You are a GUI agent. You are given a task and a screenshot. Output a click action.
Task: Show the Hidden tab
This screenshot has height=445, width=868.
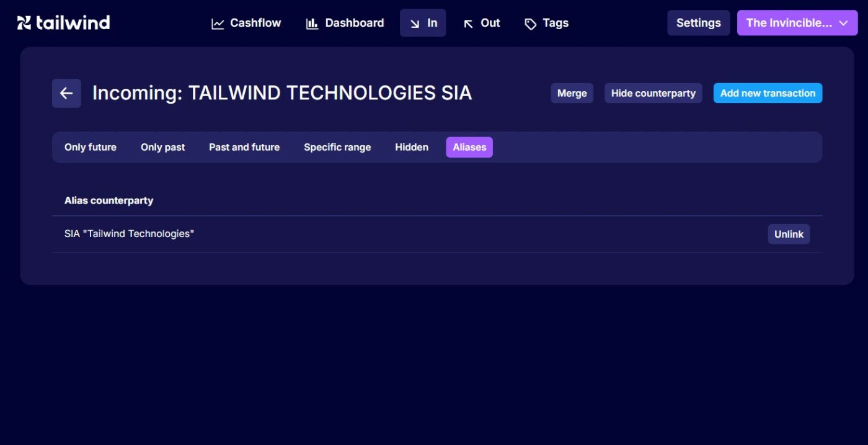tap(412, 147)
